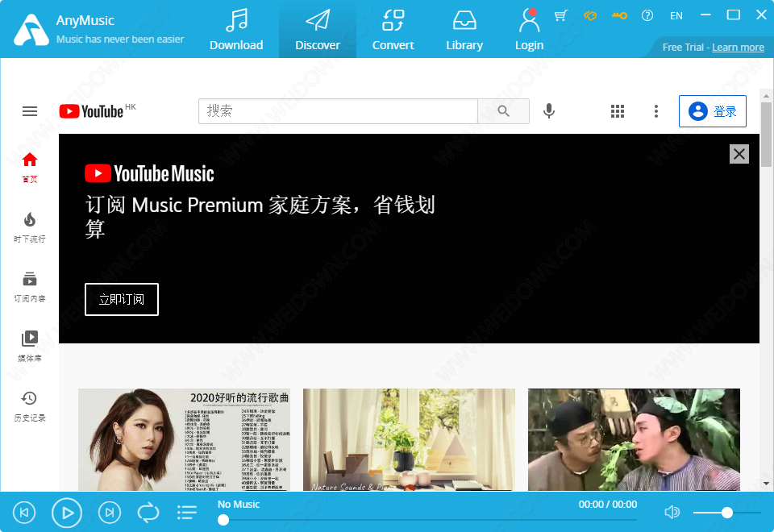Open the two men movie thumbnail
Image resolution: width=774 pixels, height=532 pixels.
[634, 439]
